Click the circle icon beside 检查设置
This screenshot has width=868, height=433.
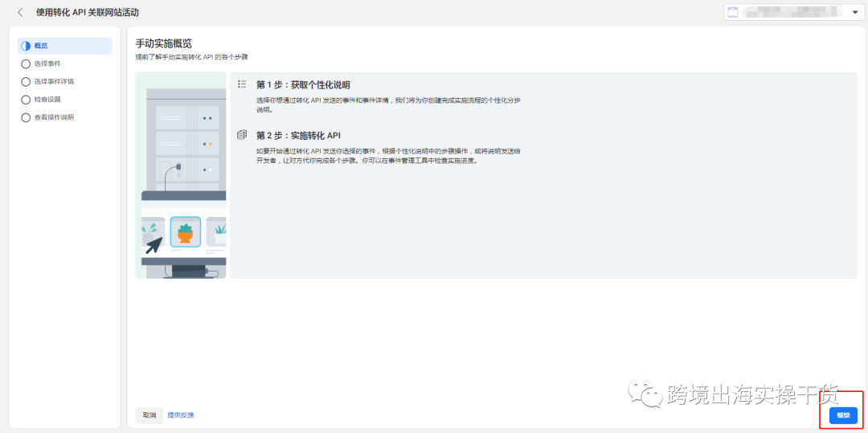(x=26, y=100)
